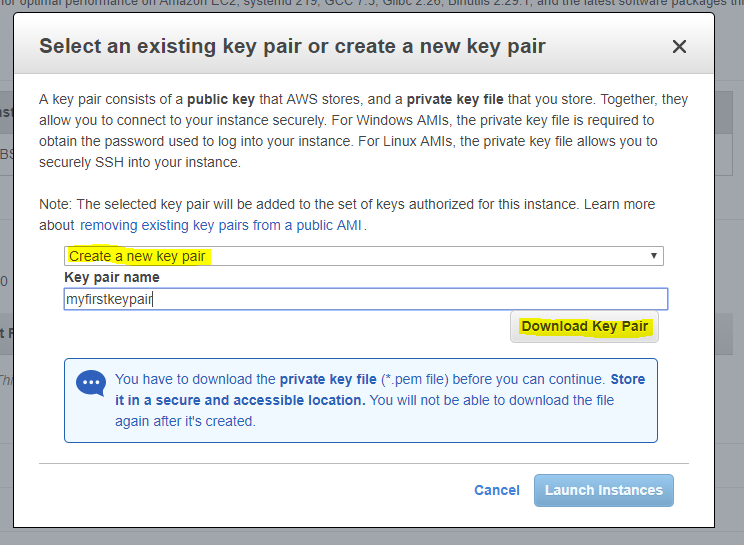Click the dialog title heading text

coord(292,46)
